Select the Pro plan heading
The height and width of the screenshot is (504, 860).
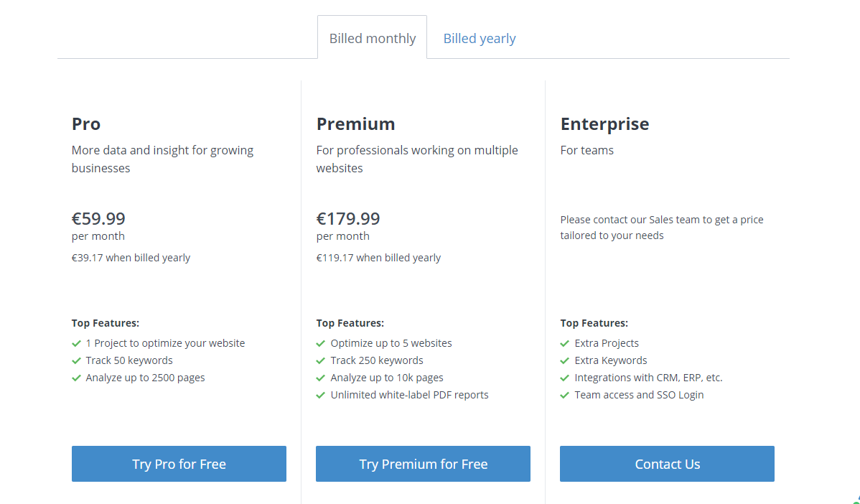86,124
